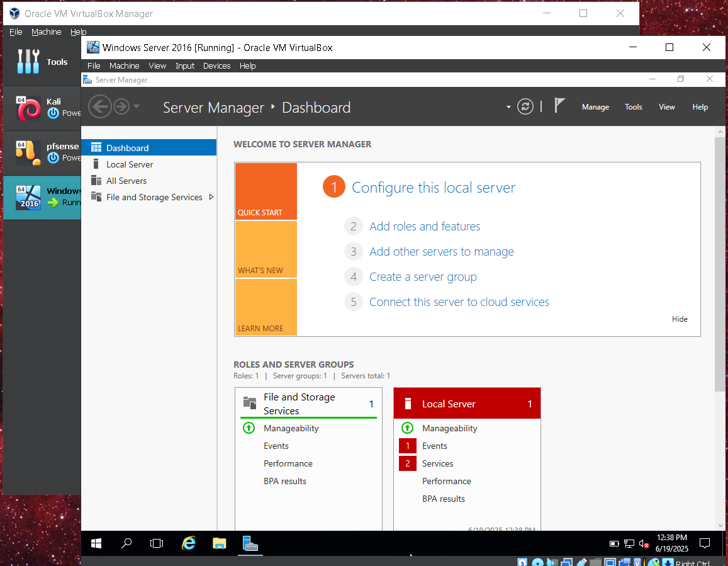
Task: Click Performance in Local Server tile
Action: coord(446,481)
